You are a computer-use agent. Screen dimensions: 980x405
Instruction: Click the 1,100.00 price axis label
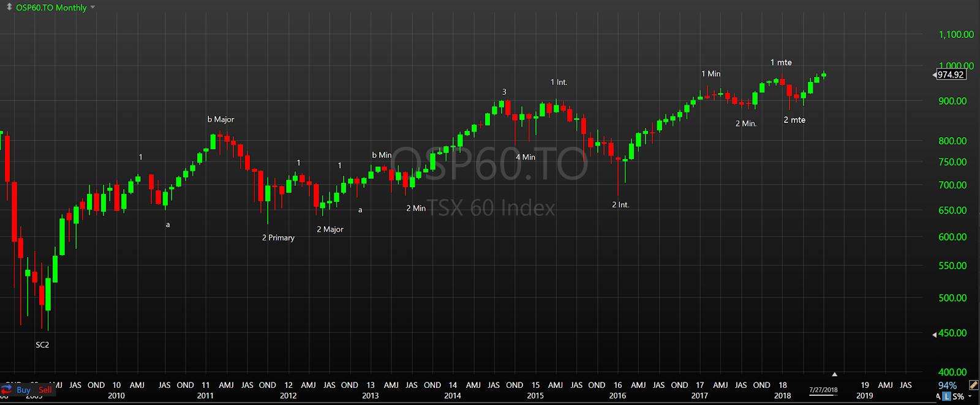tap(956, 35)
